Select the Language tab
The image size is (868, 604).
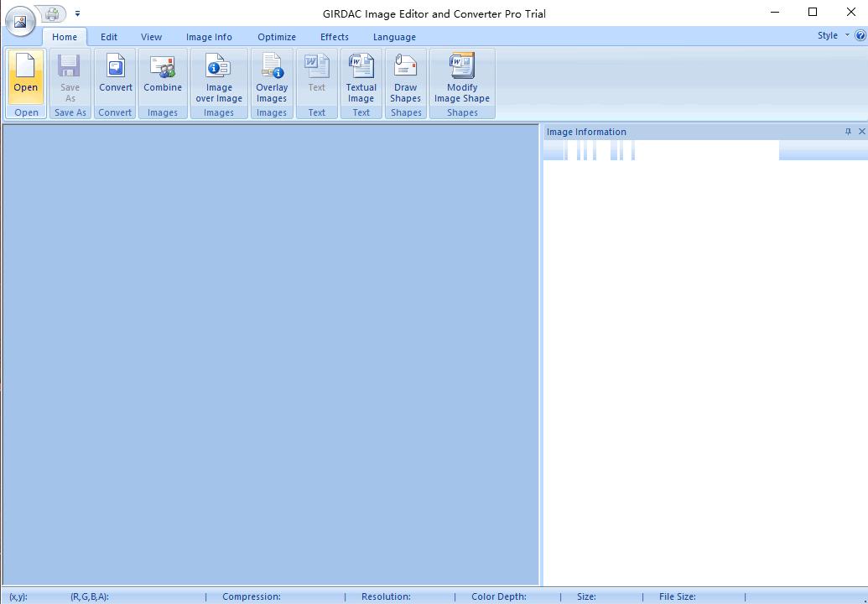pyautogui.click(x=394, y=37)
